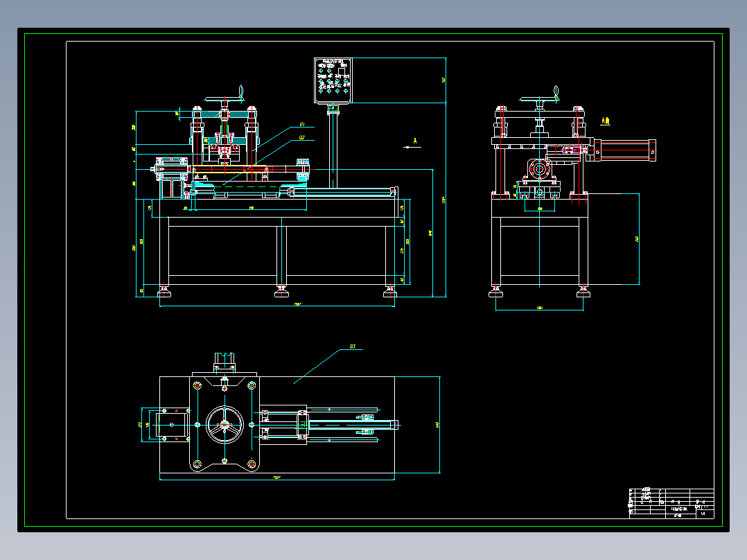Select the control panel support column

[x=333, y=148]
